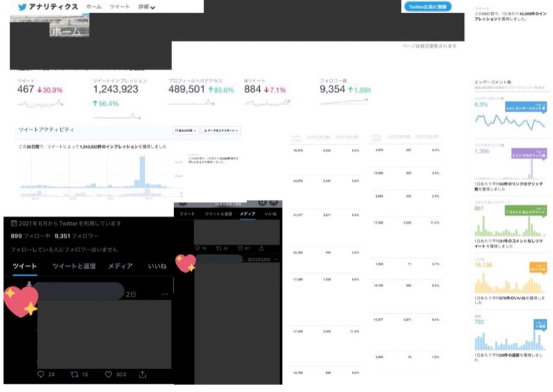This screenshot has height=392, width=553.
Task: Click the Twitter bird logo in Analytics header
Action: tap(22, 7)
